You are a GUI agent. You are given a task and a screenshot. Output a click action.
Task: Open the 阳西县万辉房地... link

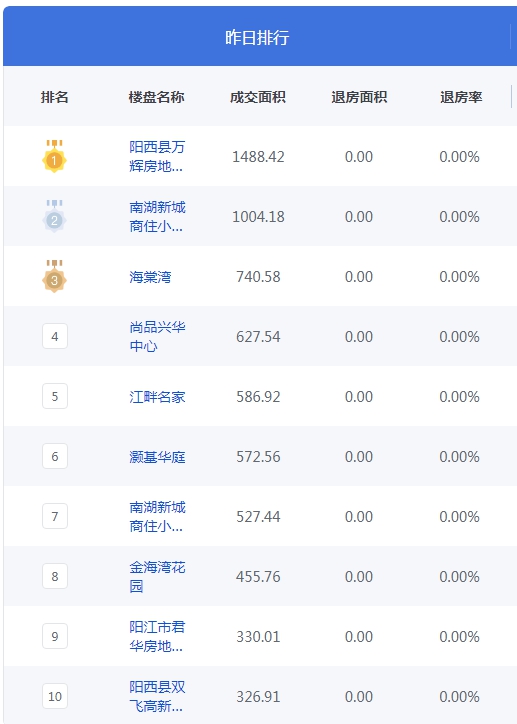(157, 156)
